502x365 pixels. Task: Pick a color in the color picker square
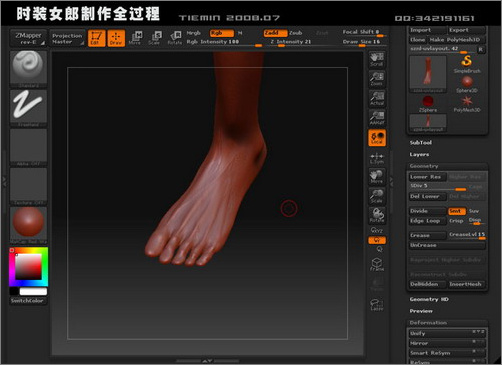click(x=28, y=267)
